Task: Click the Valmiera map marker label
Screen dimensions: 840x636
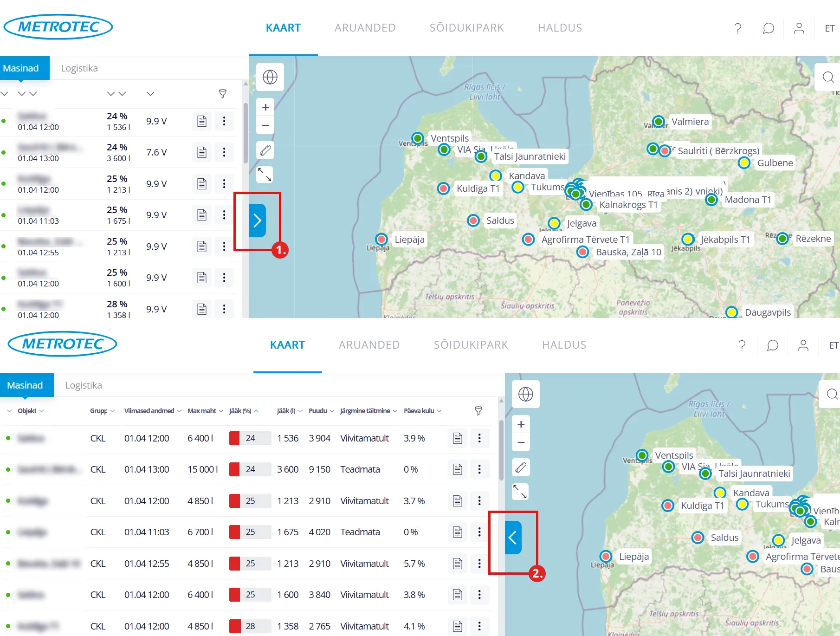Action: (690, 122)
